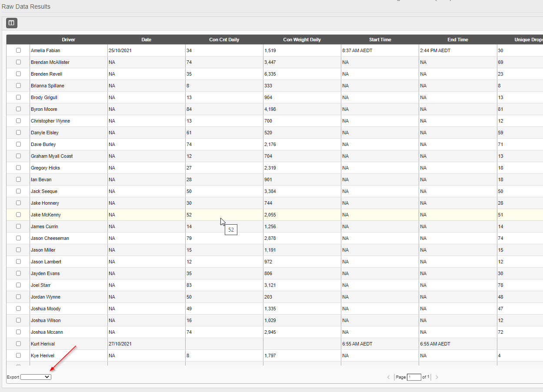Tick the checkbox next to Kye Herivel

pyautogui.click(x=18, y=355)
